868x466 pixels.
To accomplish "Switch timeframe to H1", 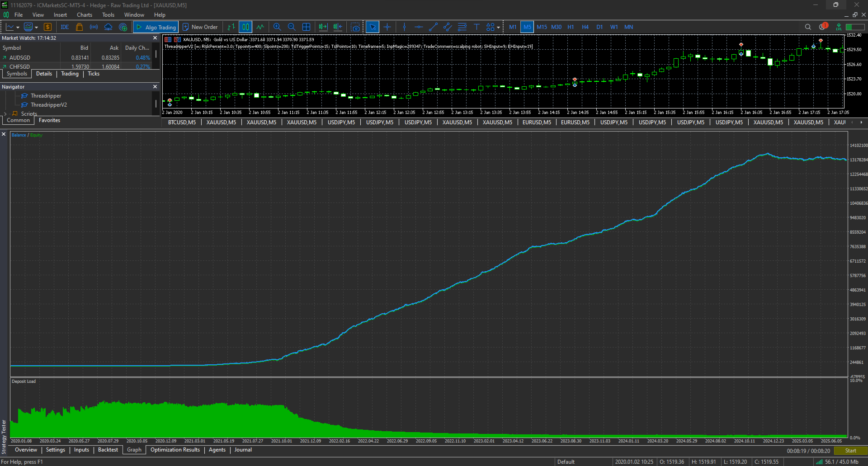I will point(571,27).
